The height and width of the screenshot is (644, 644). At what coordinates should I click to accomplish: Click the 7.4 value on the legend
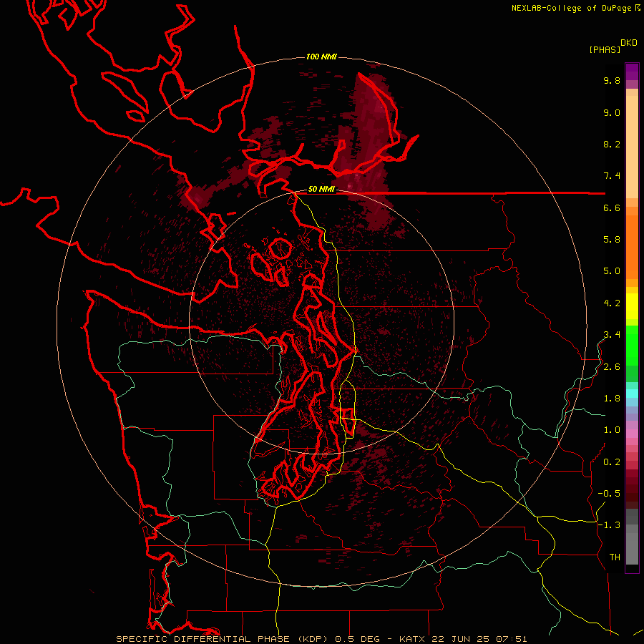tap(612, 176)
